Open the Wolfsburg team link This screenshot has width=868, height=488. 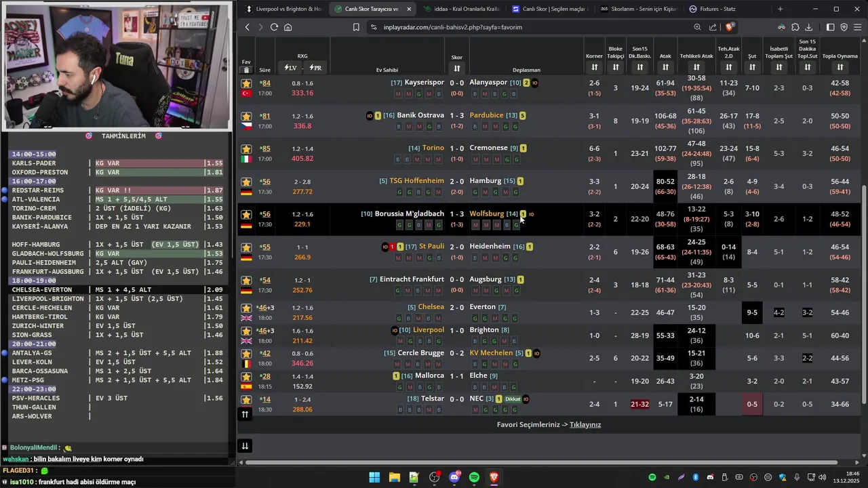click(486, 213)
